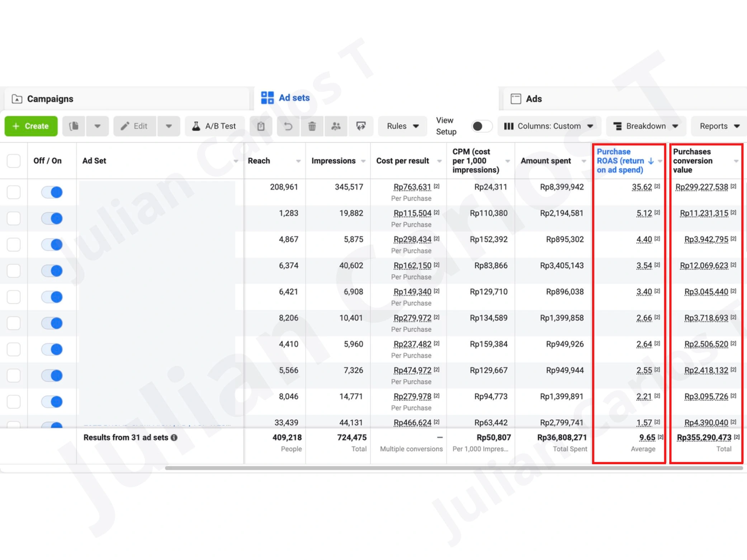The width and height of the screenshot is (747, 560).
Task: Click the total amount Rp36,808,271
Action: coord(562,438)
